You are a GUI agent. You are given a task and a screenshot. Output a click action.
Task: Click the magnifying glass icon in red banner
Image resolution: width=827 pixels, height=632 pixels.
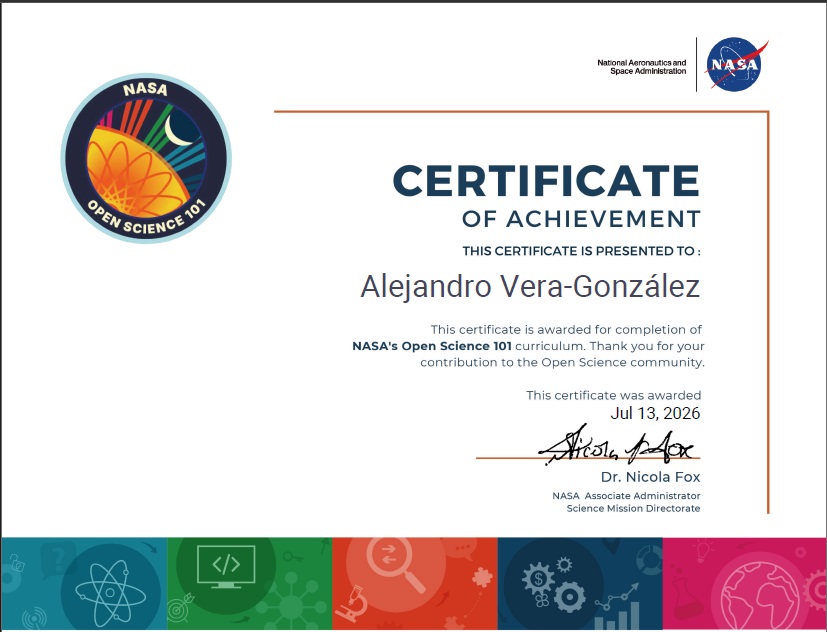pos(396,566)
